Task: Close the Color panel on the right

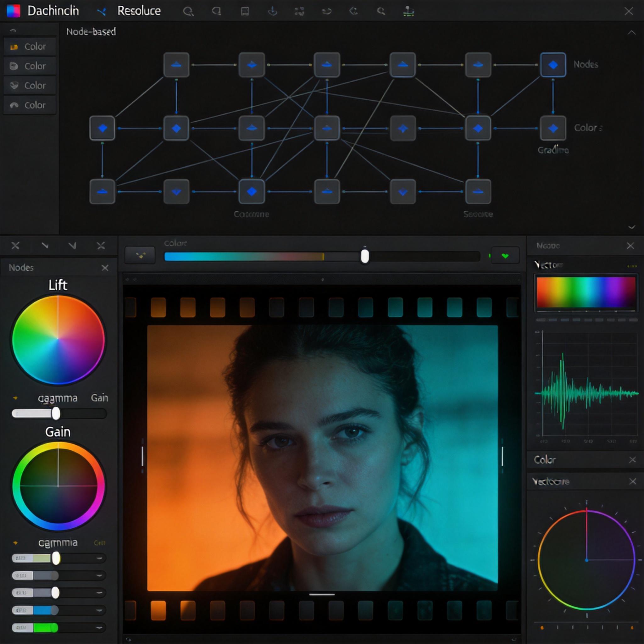Action: point(632,460)
